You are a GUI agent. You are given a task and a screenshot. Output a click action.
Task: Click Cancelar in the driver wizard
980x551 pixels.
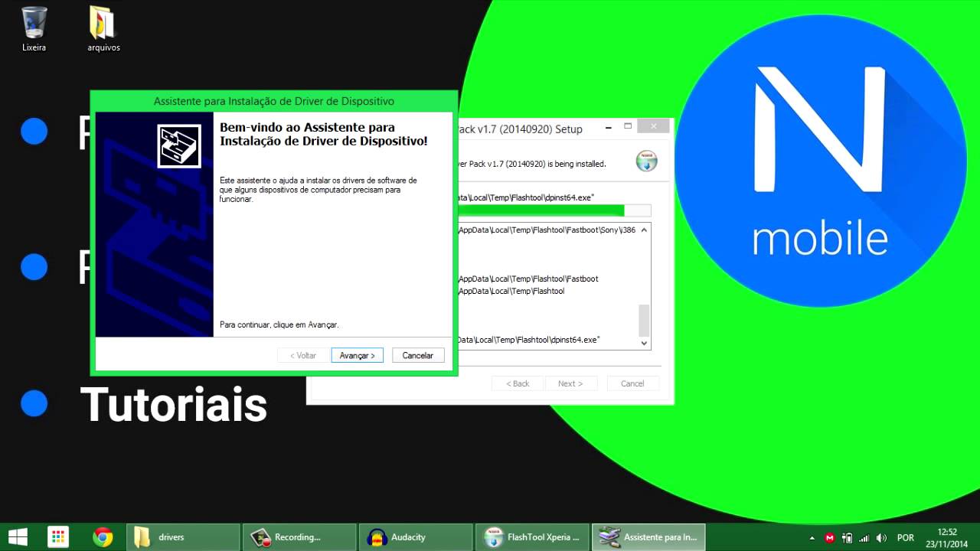tap(418, 355)
